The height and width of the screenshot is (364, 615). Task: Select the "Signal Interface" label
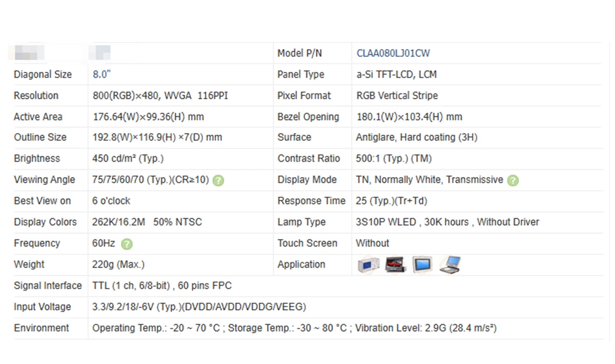[48, 286]
